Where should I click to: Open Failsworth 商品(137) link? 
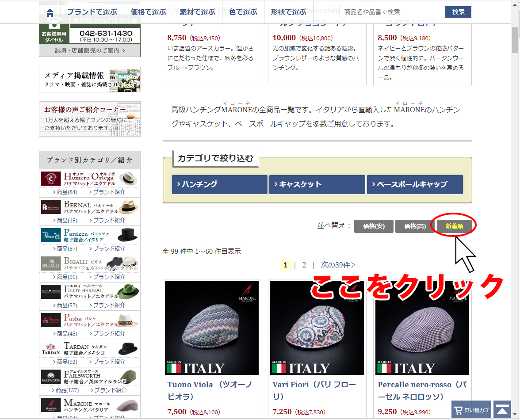[x=65, y=390]
